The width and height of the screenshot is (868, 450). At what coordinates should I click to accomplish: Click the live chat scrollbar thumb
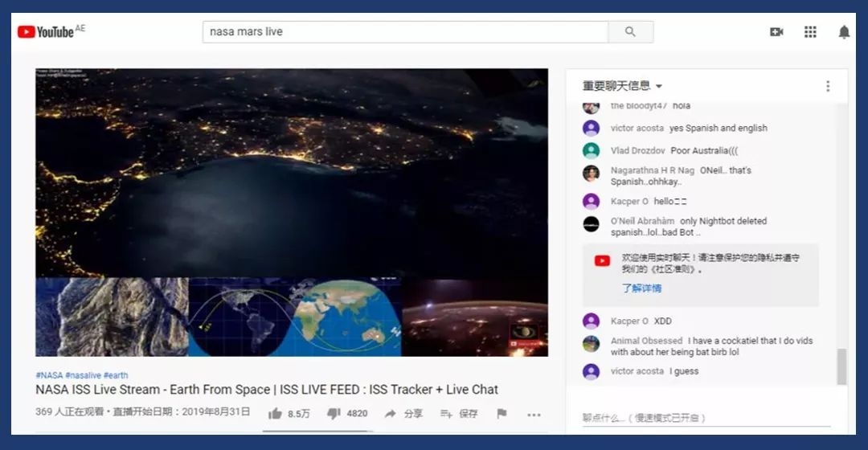tap(841, 366)
